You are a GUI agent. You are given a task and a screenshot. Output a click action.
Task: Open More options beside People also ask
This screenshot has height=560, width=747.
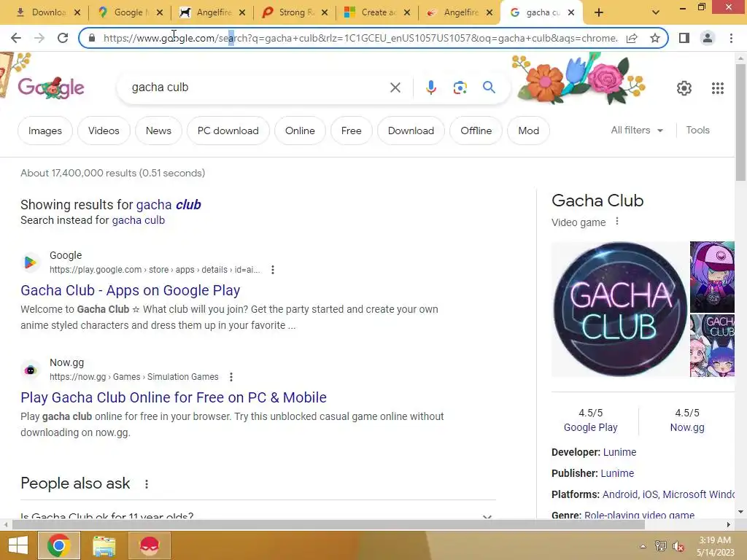[x=146, y=484]
